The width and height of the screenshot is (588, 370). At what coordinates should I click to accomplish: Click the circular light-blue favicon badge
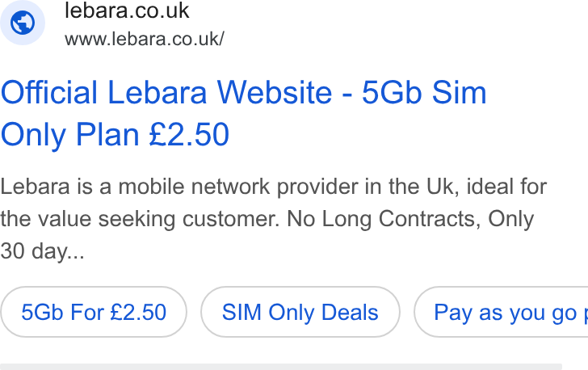point(23,23)
